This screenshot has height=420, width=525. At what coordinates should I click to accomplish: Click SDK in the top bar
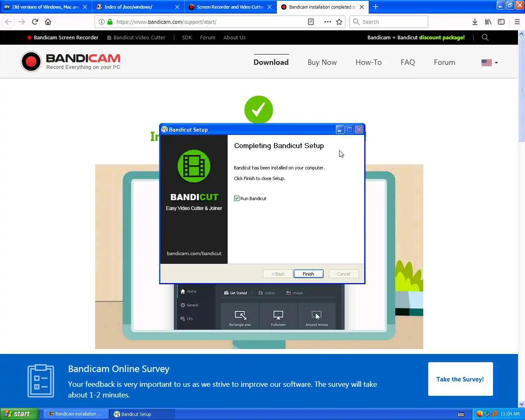(x=187, y=37)
